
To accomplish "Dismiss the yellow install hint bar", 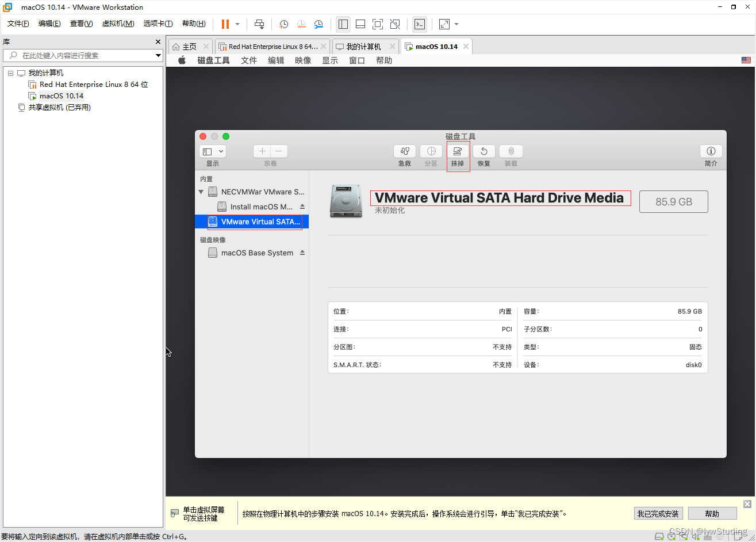I will tap(747, 504).
